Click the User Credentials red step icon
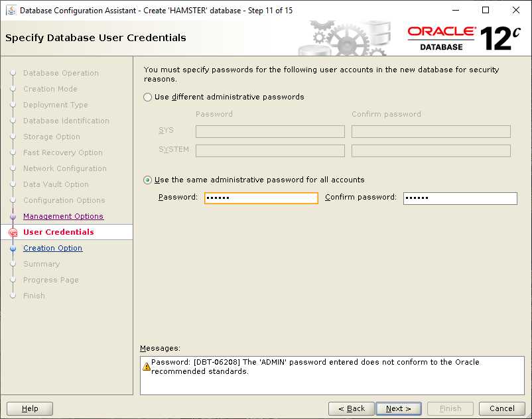532x419 pixels. pyautogui.click(x=13, y=233)
